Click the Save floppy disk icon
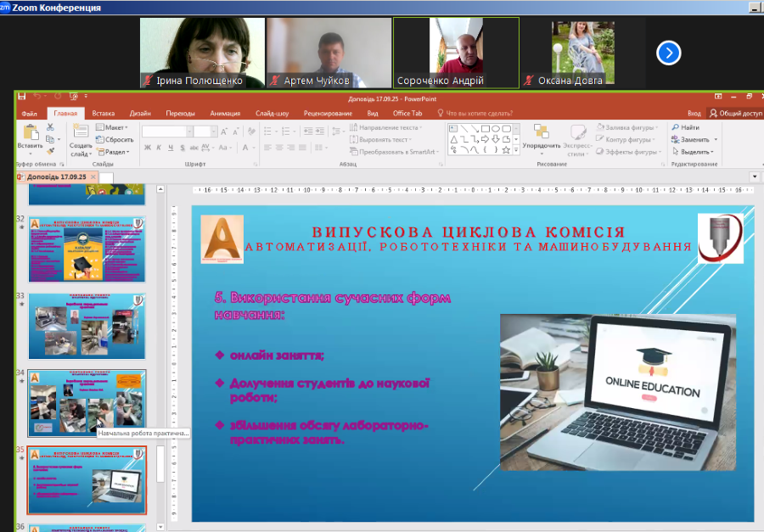Image resolution: width=764 pixels, height=532 pixels. pos(22,97)
